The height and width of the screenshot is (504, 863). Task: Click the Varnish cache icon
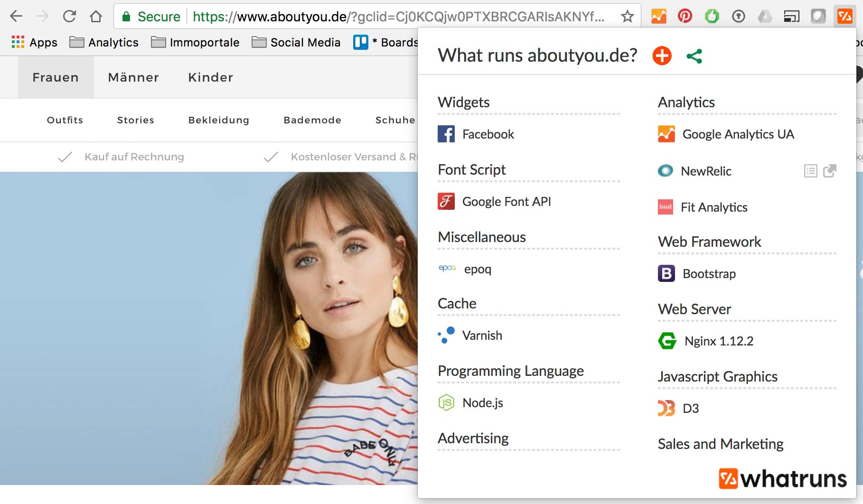coord(446,335)
